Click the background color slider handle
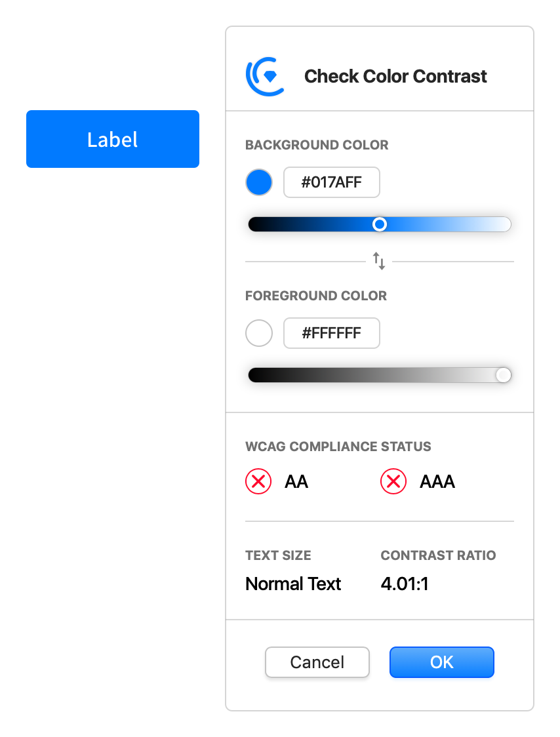Image resolution: width=560 pixels, height=737 pixels. (380, 224)
